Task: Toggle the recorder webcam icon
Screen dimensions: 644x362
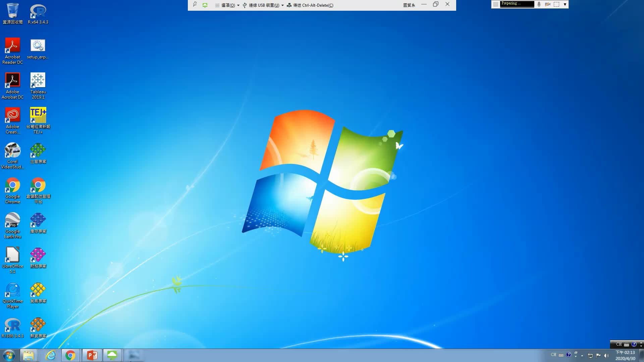Action: click(x=548, y=4)
